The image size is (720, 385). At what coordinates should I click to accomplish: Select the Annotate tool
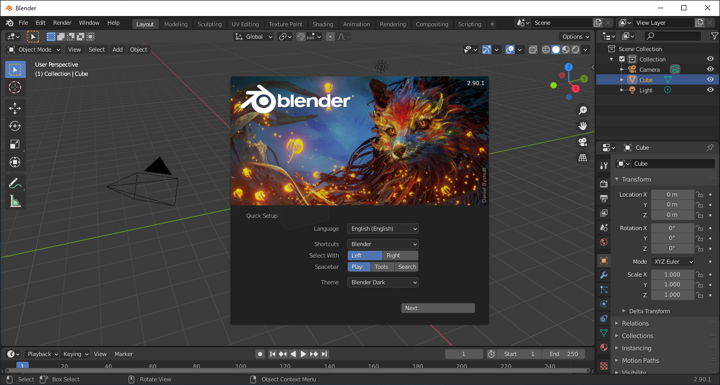click(x=15, y=183)
